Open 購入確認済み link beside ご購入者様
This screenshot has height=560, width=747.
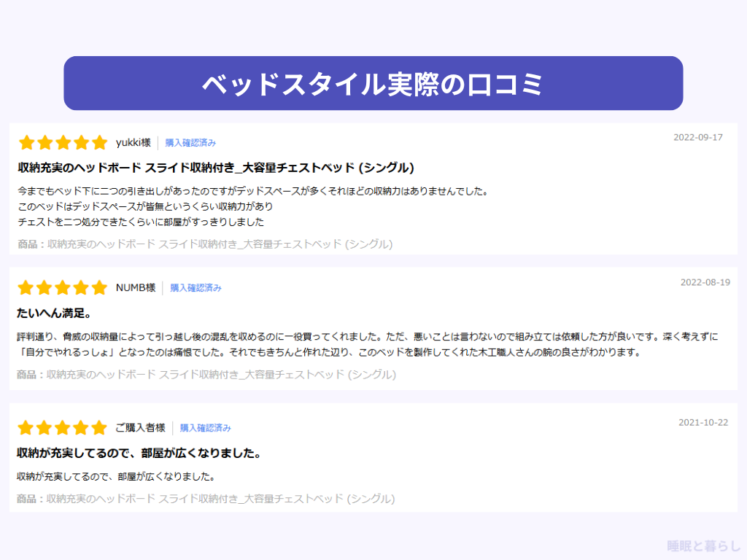pyautogui.click(x=205, y=427)
